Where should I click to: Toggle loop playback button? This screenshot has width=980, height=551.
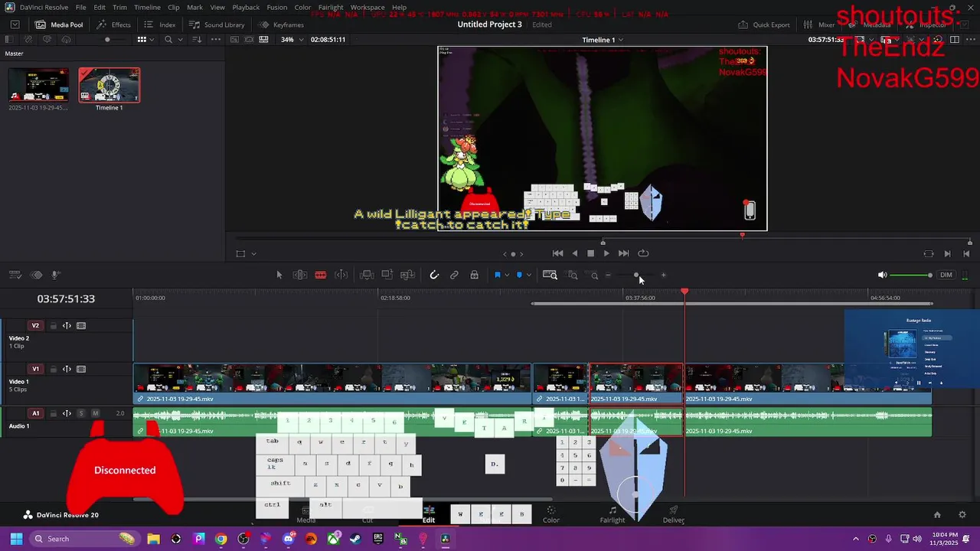click(643, 253)
